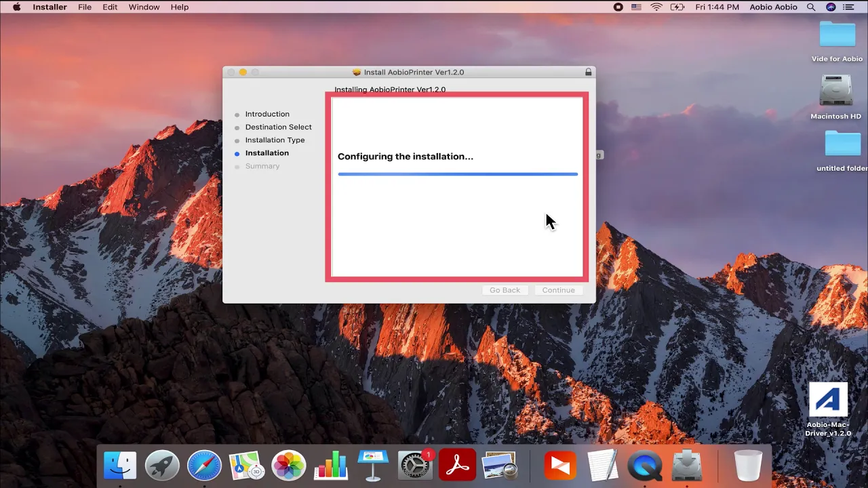Open Maps from the Dock
The width and height of the screenshot is (868, 488).
click(x=246, y=466)
